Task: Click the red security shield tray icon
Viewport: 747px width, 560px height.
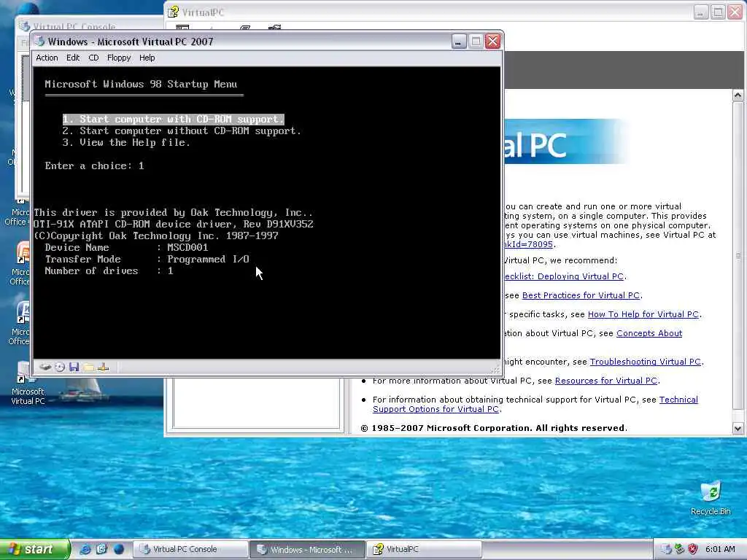Action: pyautogui.click(x=693, y=550)
